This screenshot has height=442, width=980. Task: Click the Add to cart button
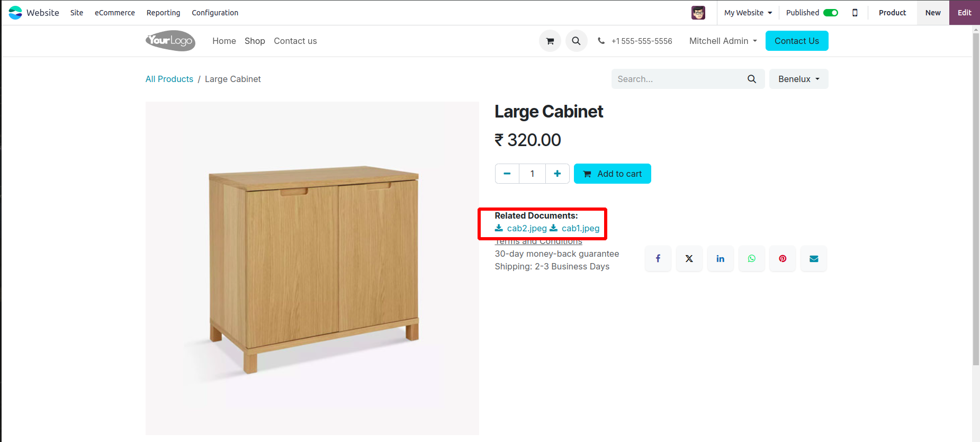pos(612,174)
